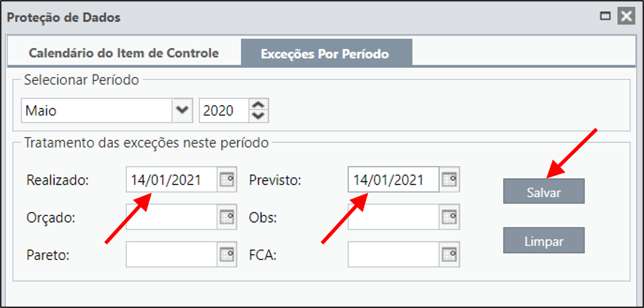Close the Proteção de Dados dialog
The width and height of the screenshot is (644, 308).
pos(626,17)
